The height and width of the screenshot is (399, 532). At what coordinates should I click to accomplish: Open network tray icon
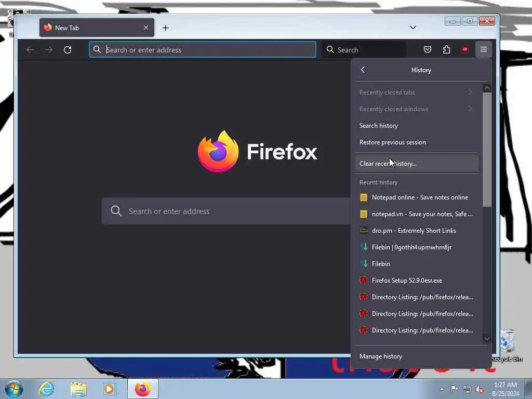pos(467,389)
